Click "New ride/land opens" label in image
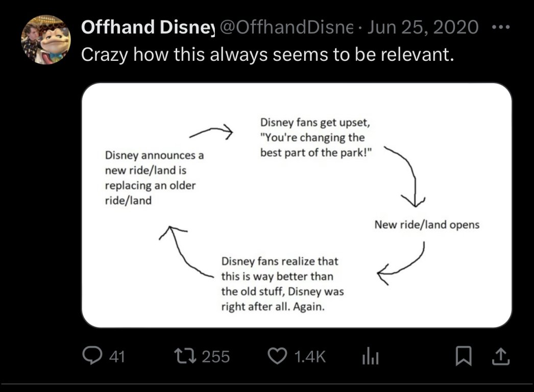Image resolution: width=534 pixels, height=392 pixels. [x=427, y=225]
